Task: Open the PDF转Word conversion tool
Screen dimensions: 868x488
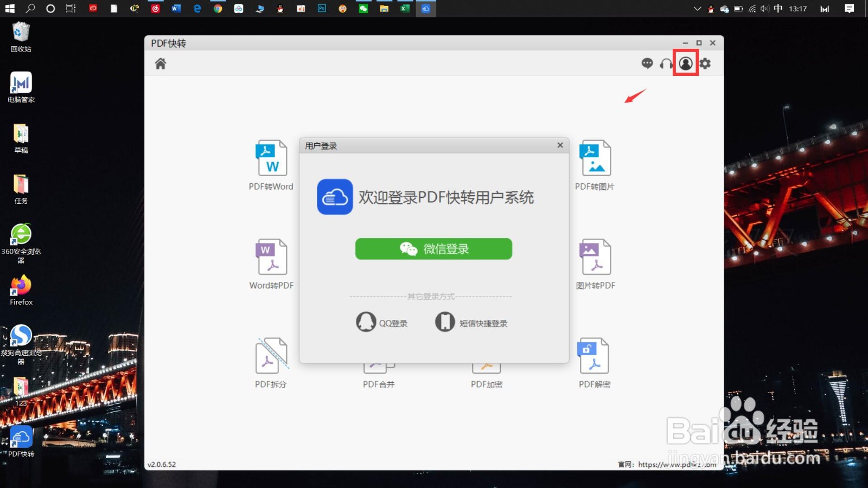Action: tap(271, 163)
